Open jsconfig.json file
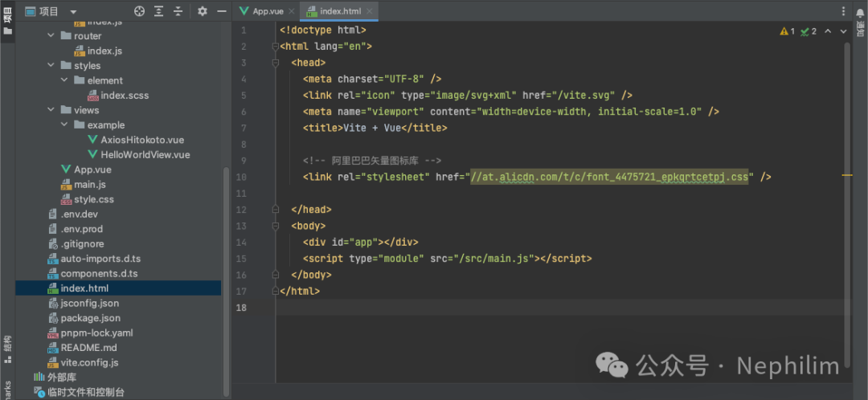 click(83, 303)
